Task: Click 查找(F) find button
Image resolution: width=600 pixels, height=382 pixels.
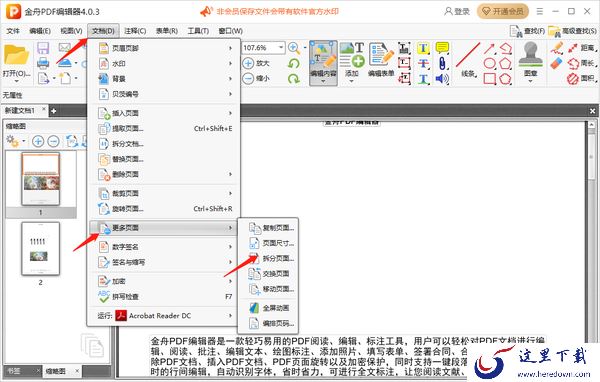Action: 527,31
